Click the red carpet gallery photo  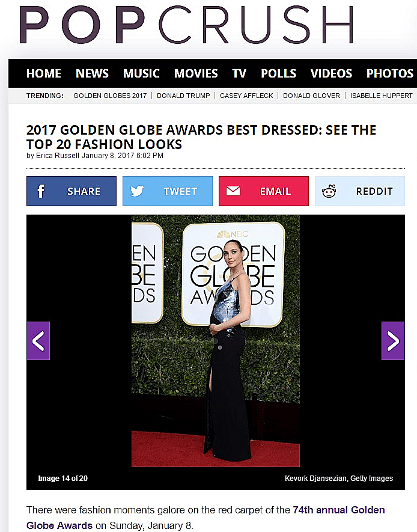216,341
